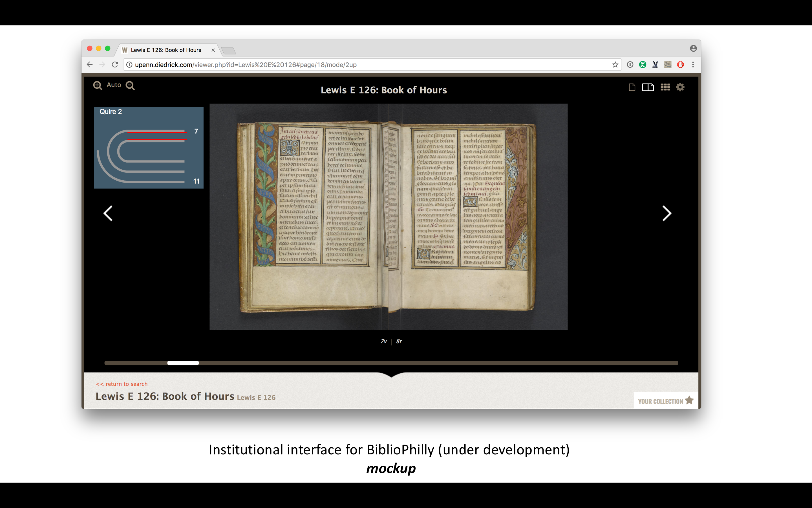
Task: Click the browser back arrow
Action: [90, 65]
